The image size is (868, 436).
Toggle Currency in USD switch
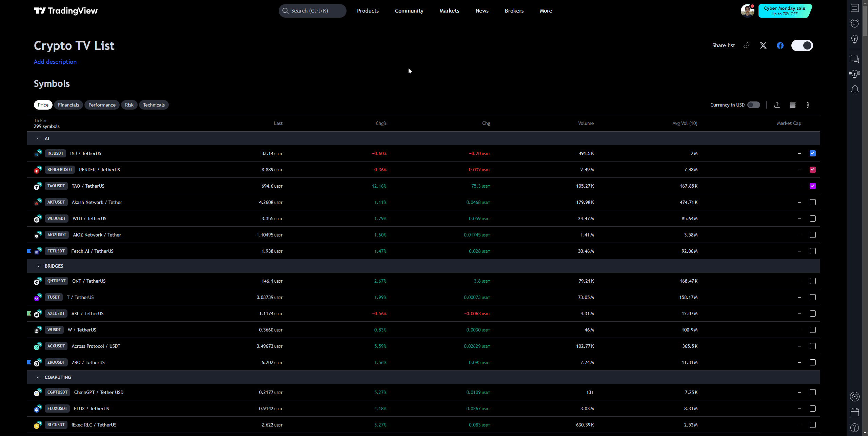[754, 105]
